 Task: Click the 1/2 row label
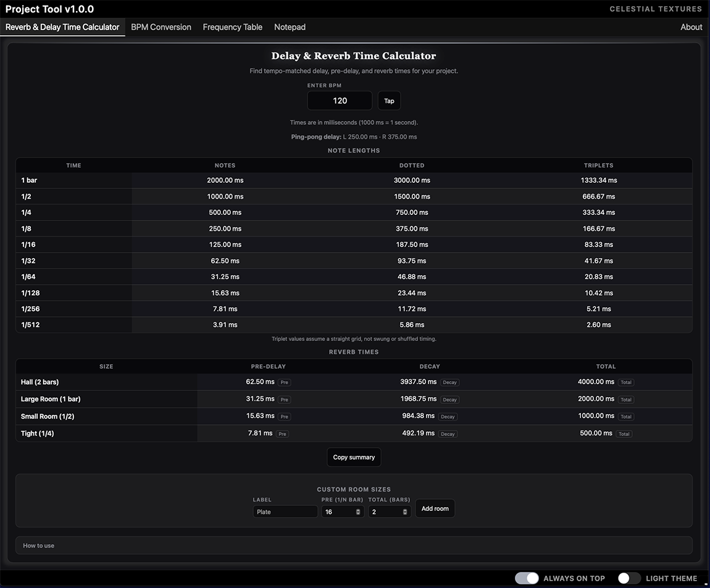[x=27, y=196]
